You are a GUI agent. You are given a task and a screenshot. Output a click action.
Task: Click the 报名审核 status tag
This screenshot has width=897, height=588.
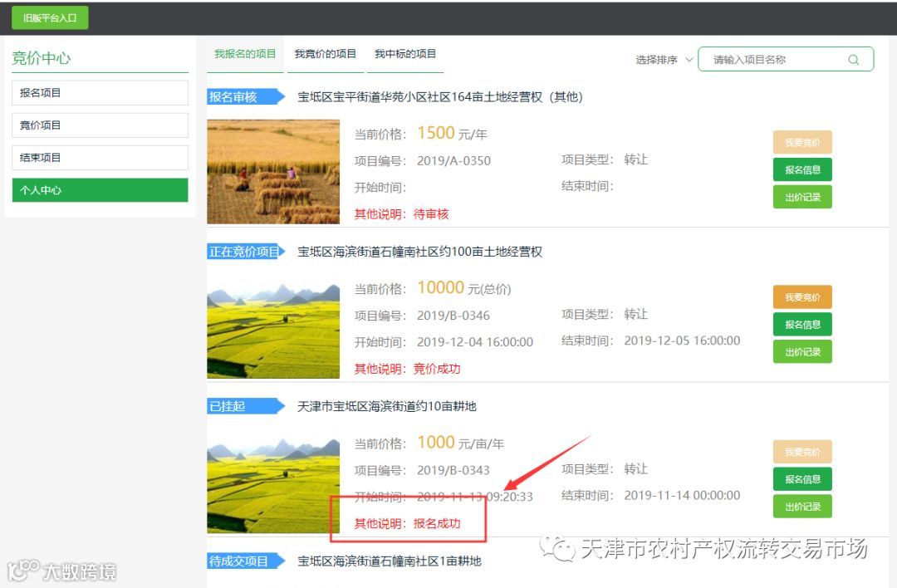pyautogui.click(x=245, y=97)
